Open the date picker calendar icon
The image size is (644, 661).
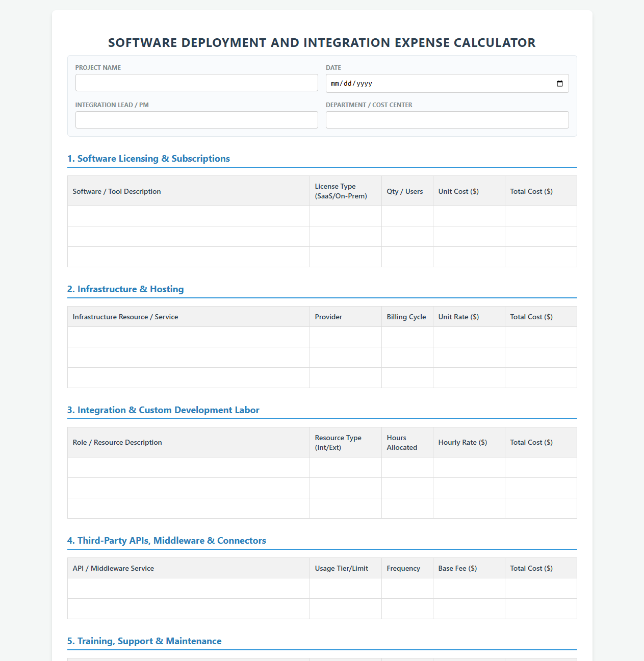[559, 84]
